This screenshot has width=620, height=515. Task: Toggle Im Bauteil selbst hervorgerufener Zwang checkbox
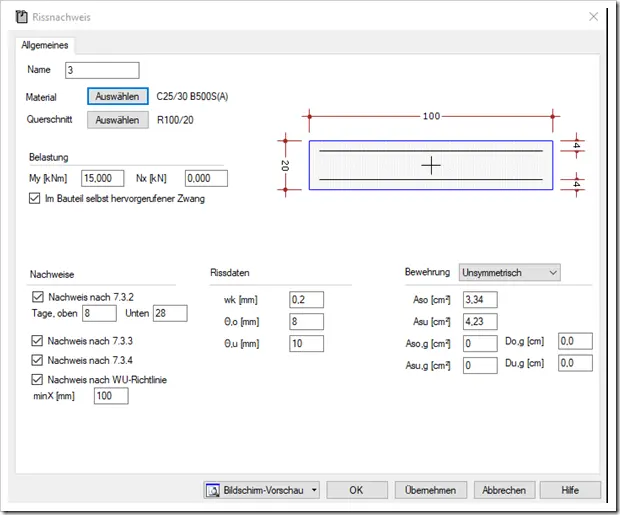tap(34, 198)
